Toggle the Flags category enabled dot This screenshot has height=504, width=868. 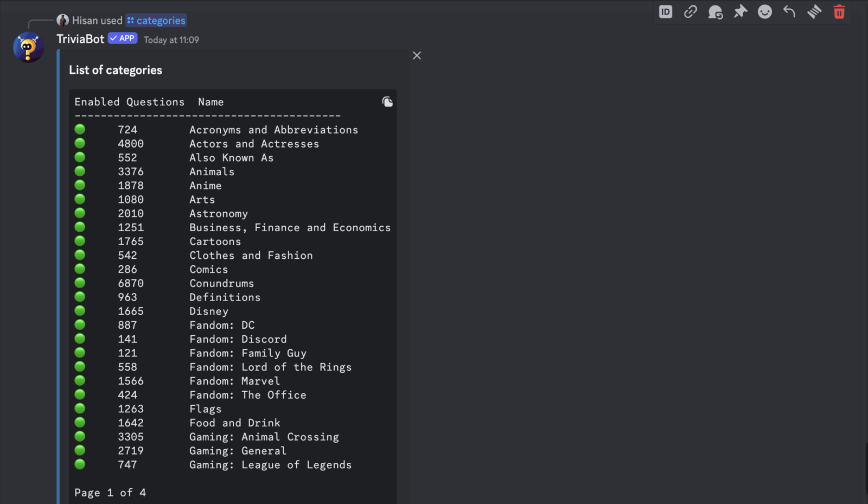pyautogui.click(x=80, y=408)
